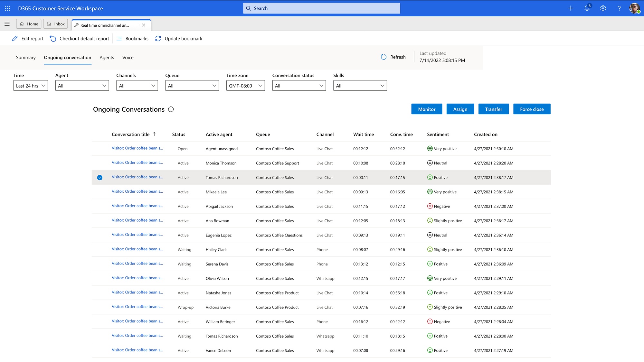Switch to the Summary tab
This screenshot has width=644, height=362.
click(x=25, y=57)
